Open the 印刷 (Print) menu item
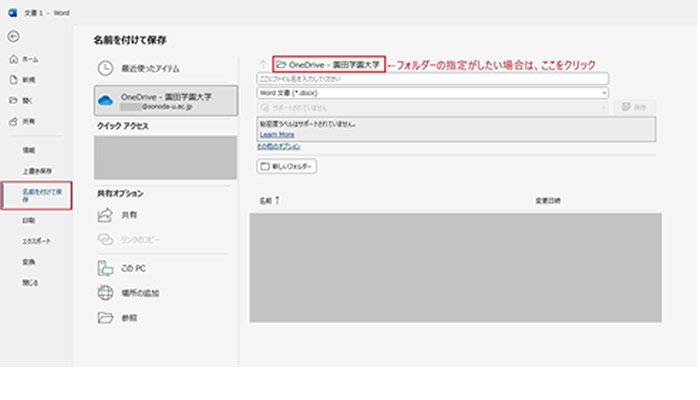 coord(29,220)
